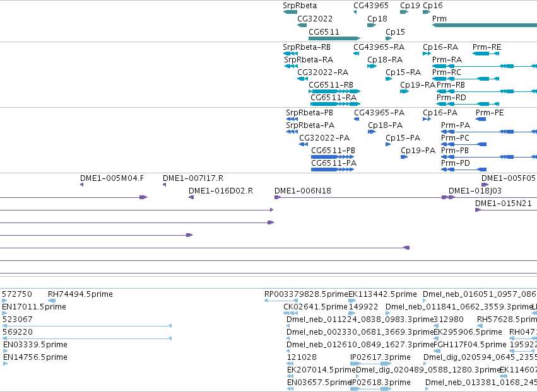Click transcript CG32022-RA
Viewport: 537px width, 392px height.
point(302,79)
